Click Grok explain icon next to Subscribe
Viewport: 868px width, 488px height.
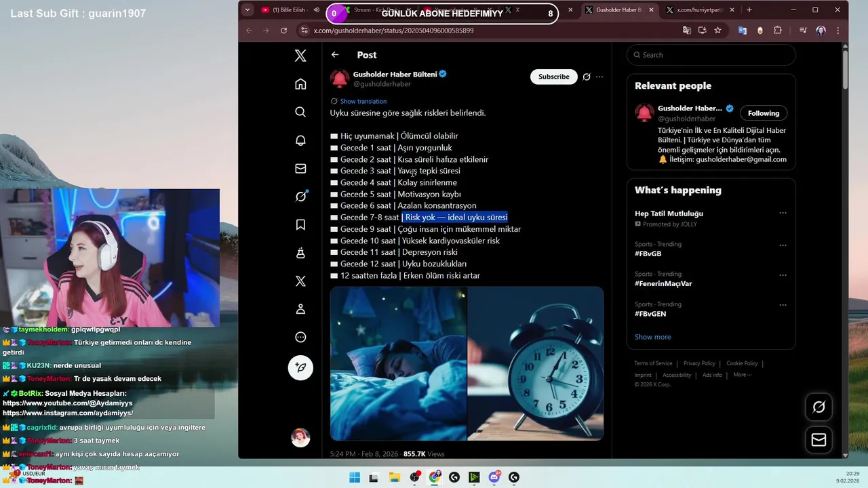[x=587, y=77]
